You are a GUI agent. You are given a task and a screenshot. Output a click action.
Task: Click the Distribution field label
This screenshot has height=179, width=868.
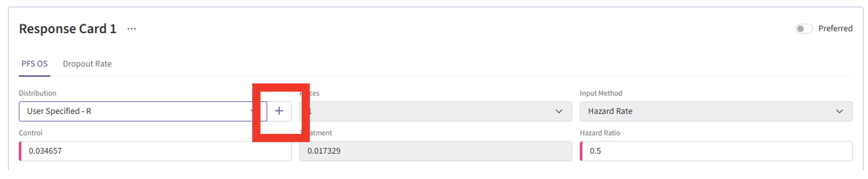[38, 93]
